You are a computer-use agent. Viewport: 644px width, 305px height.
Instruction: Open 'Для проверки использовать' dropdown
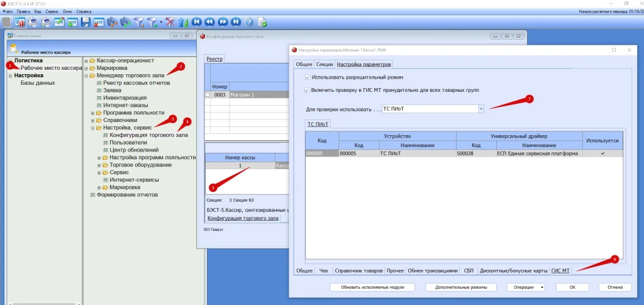[481, 109]
